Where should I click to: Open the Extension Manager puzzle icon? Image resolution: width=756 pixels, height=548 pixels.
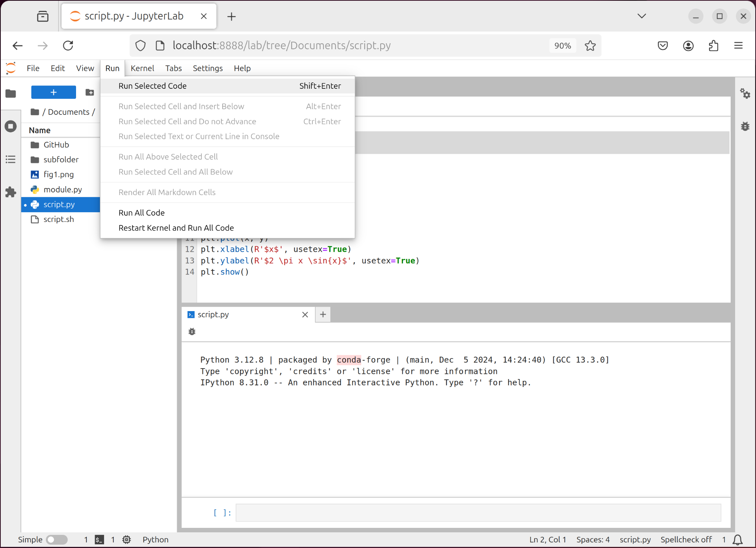[x=11, y=192]
